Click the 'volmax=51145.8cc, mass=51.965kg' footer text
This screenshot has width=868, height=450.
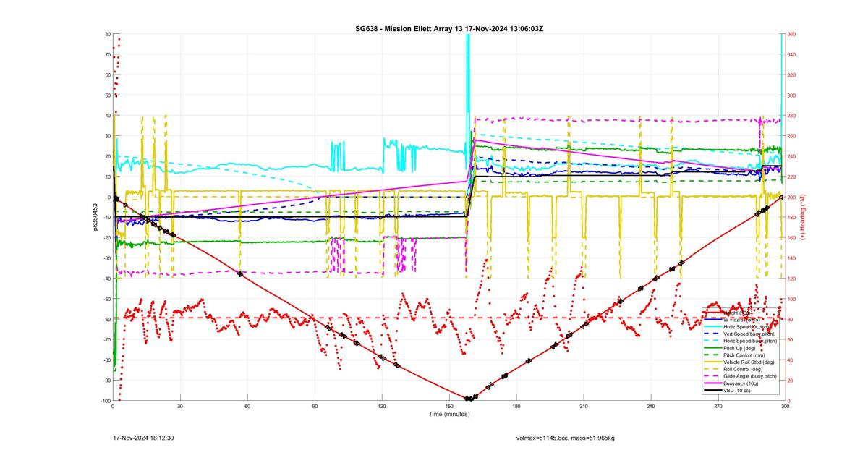click(x=566, y=438)
